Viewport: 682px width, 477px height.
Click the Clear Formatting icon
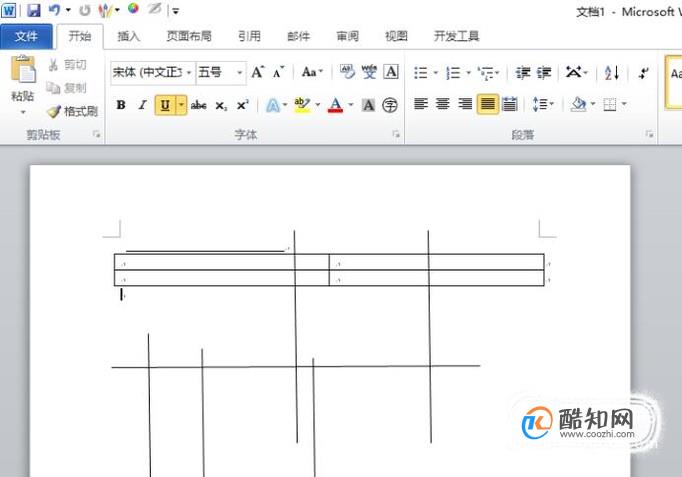(347, 72)
